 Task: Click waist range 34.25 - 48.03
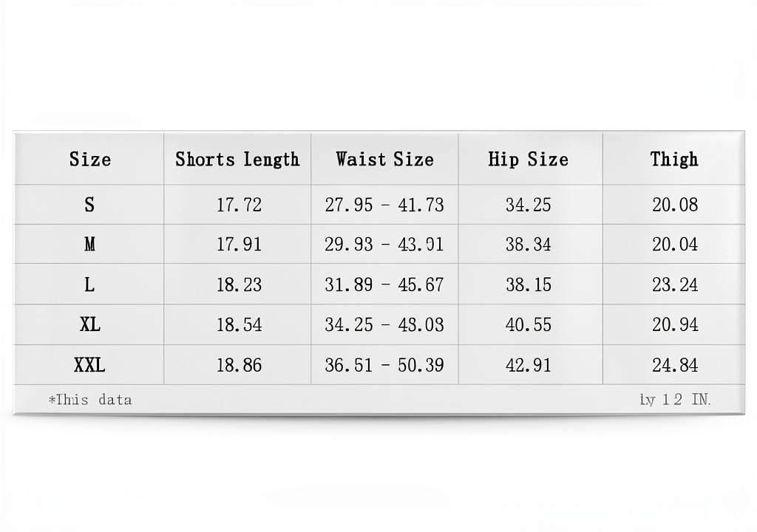pos(384,325)
